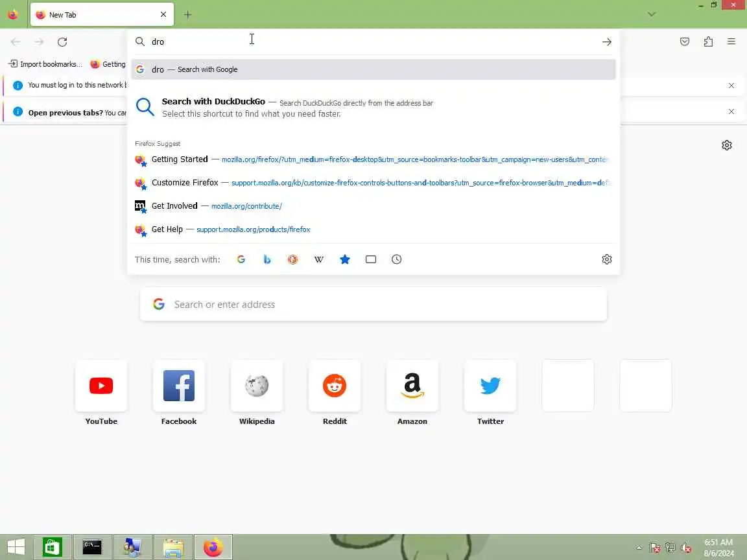Search this time with Bing icon
The image size is (747, 560).
[267, 259]
